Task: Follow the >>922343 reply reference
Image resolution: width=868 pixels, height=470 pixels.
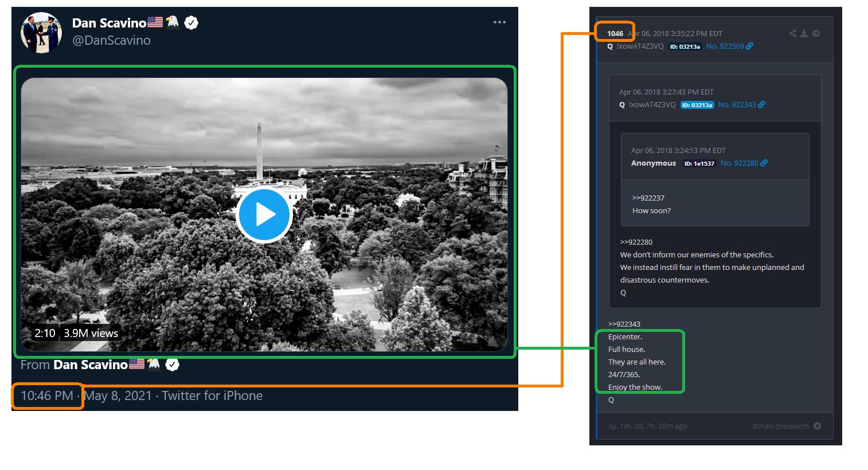Action: (x=624, y=324)
